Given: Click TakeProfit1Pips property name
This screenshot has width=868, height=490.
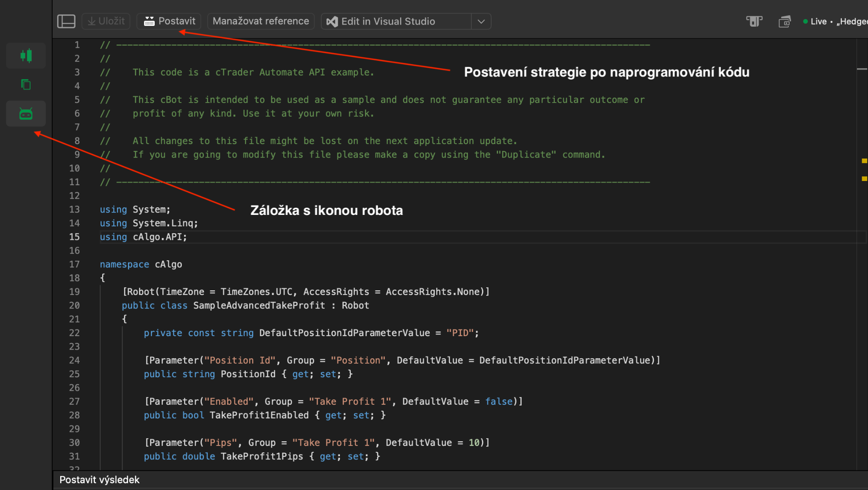Looking at the screenshot, I should (262, 456).
